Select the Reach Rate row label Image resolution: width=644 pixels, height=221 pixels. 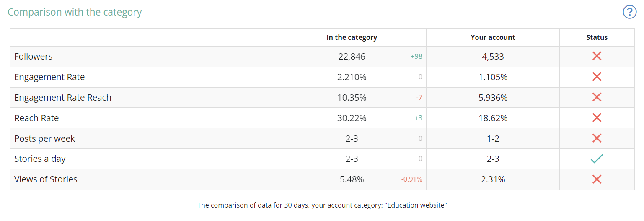click(x=36, y=118)
